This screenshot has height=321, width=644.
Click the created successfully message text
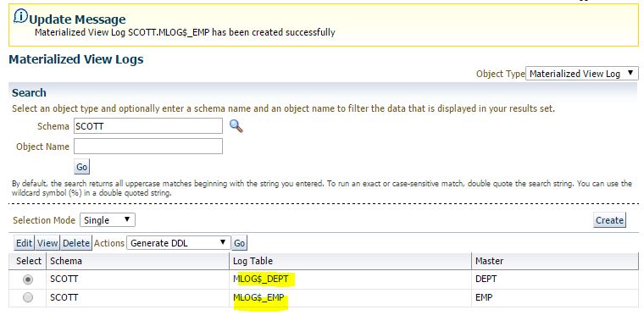185,32
